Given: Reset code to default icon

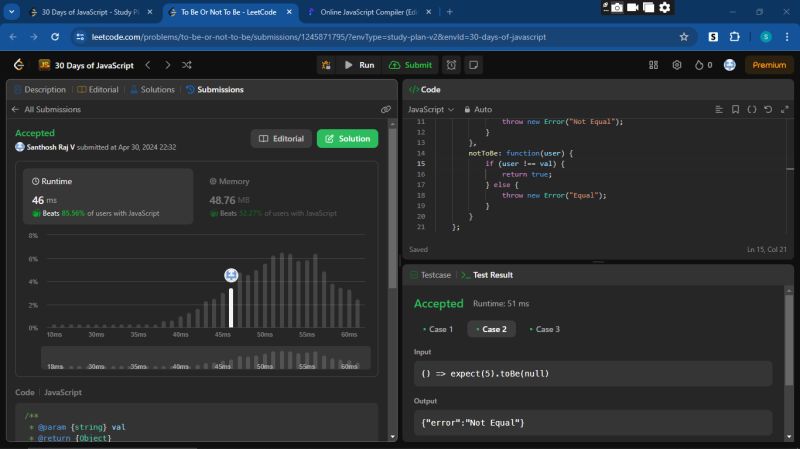Looking at the screenshot, I should pyautogui.click(x=768, y=109).
